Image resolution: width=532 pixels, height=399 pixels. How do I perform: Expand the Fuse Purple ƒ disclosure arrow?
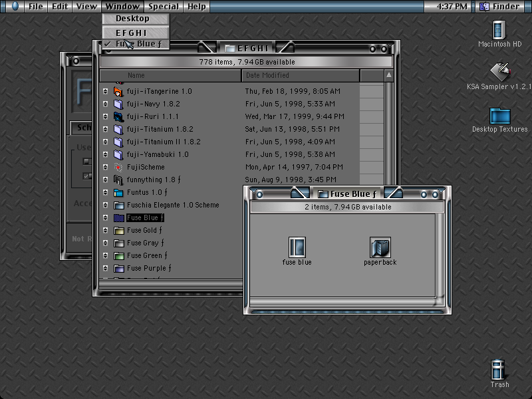tap(105, 269)
